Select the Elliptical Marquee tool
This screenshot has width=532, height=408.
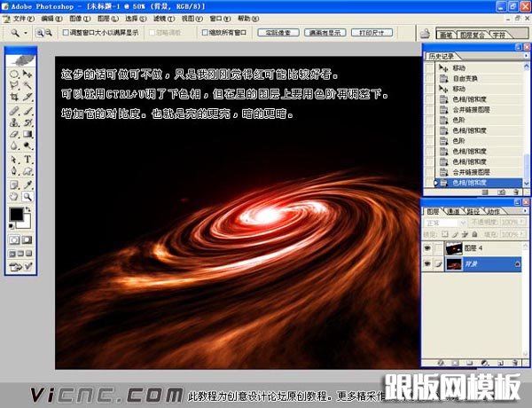coord(14,74)
